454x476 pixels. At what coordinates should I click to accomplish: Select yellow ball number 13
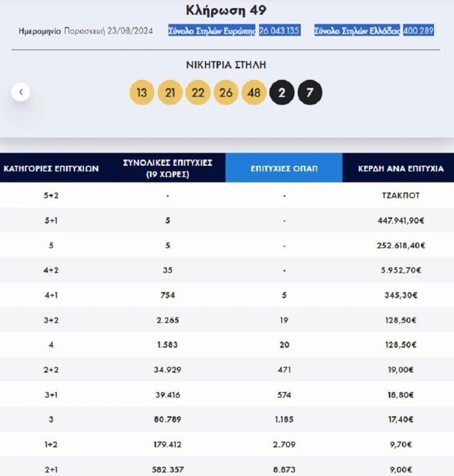click(142, 92)
